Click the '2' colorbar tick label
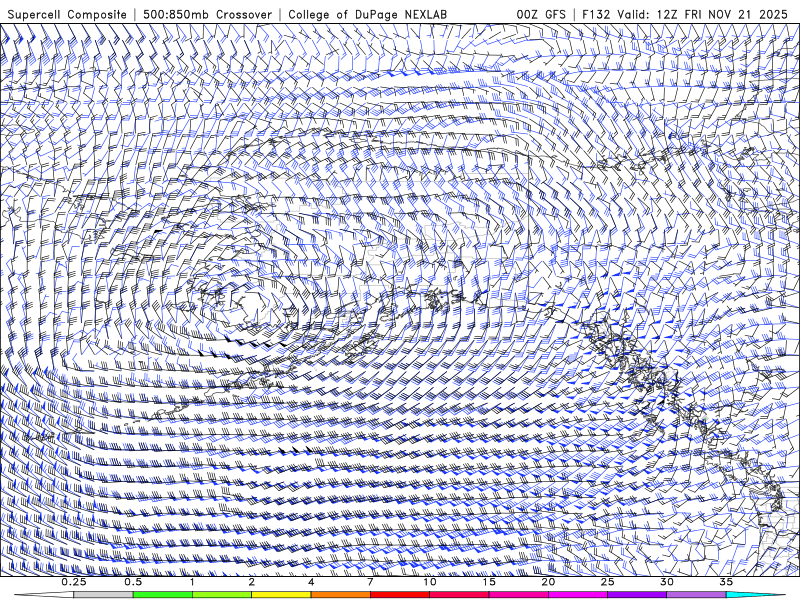This screenshot has width=800, height=600. [252, 582]
